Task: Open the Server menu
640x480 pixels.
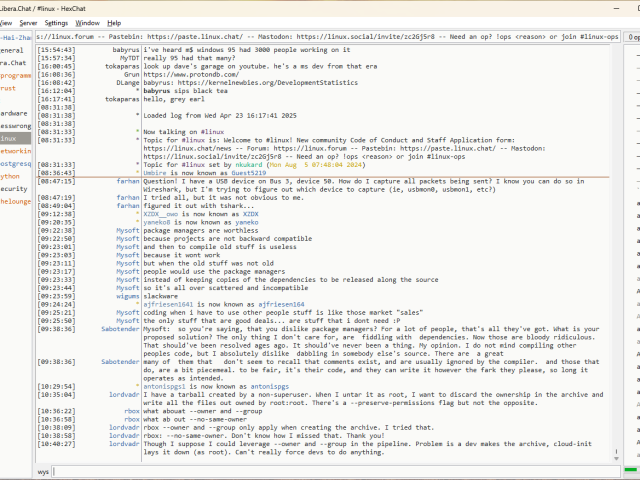Action: 27,22
